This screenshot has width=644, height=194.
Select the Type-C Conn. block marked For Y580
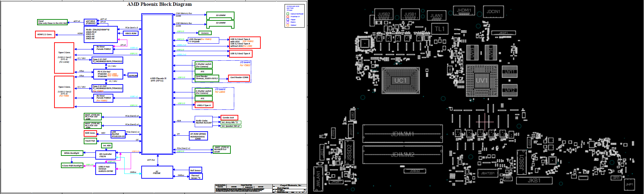(64, 92)
